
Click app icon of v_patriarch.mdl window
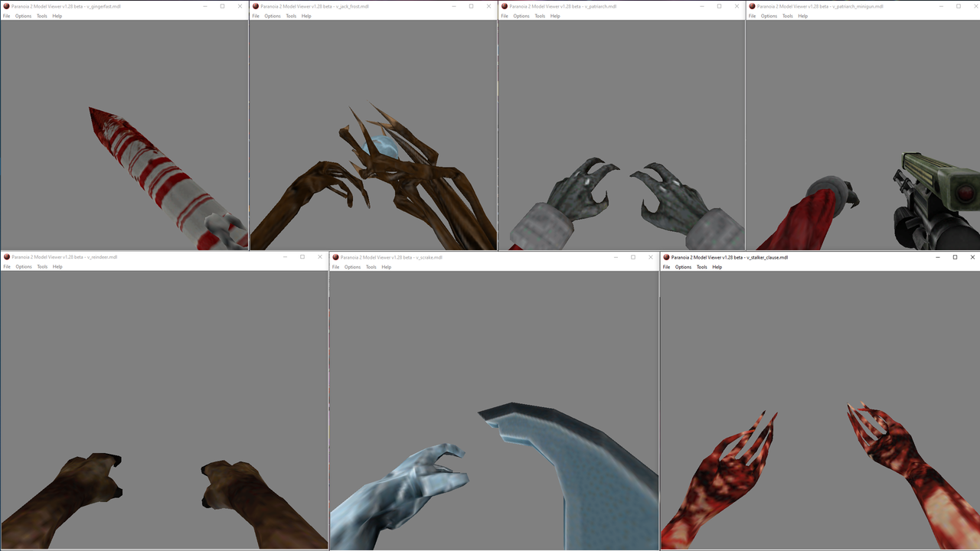(505, 6)
